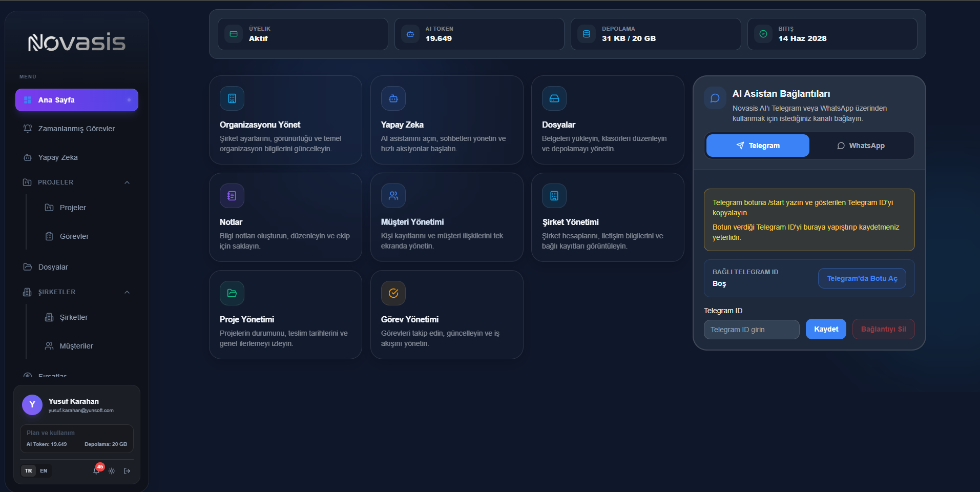Viewport: 980px width, 492px height.
Task: Click the Proje Yönetimi folder icon
Action: coord(232,293)
